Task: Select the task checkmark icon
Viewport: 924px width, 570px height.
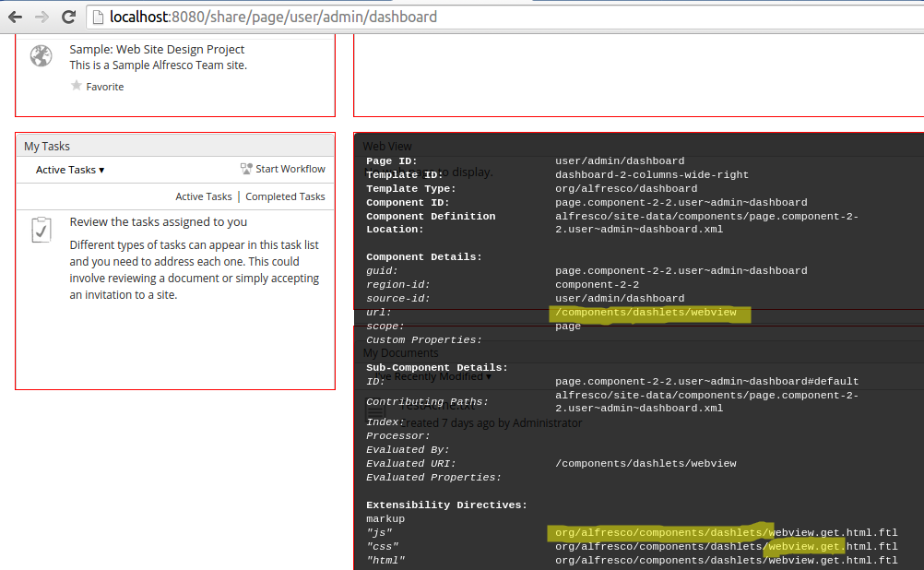Action: (41, 230)
